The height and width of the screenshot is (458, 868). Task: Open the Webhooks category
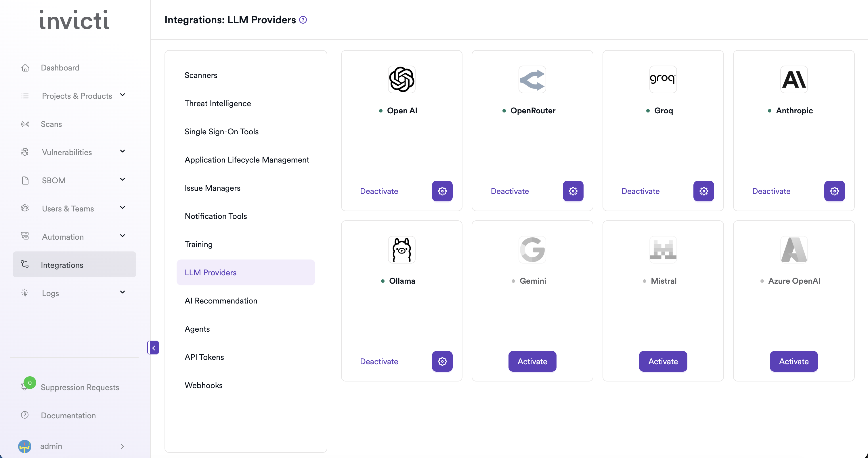coord(204,385)
